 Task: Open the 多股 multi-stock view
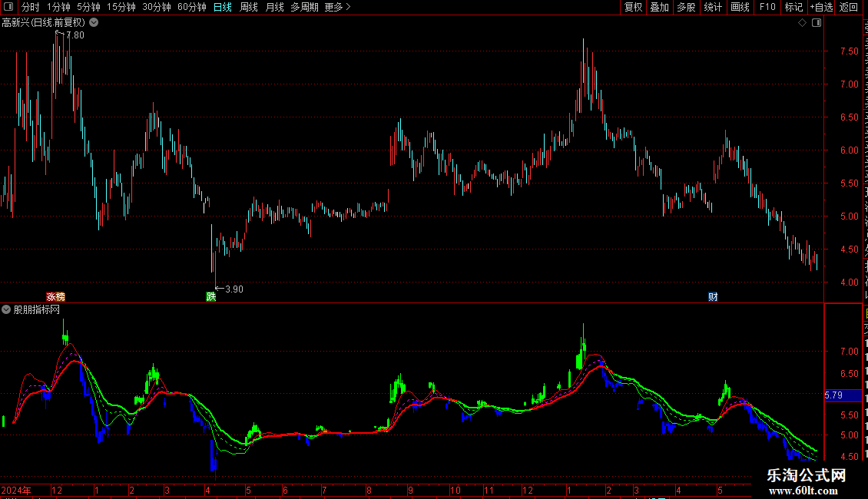pos(686,7)
